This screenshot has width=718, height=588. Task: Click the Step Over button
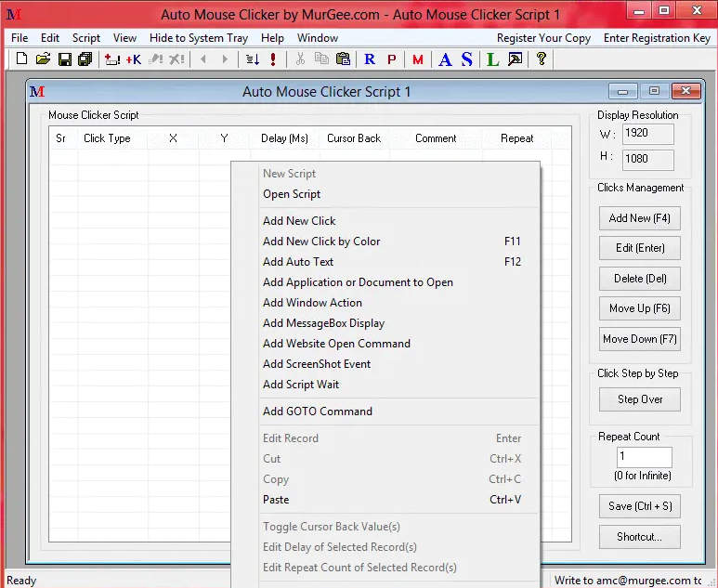click(x=640, y=399)
